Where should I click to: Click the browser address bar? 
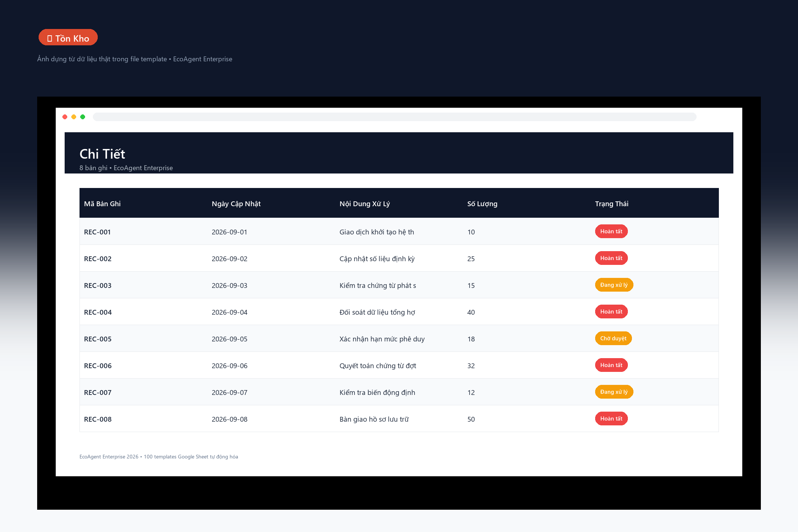[x=395, y=117]
